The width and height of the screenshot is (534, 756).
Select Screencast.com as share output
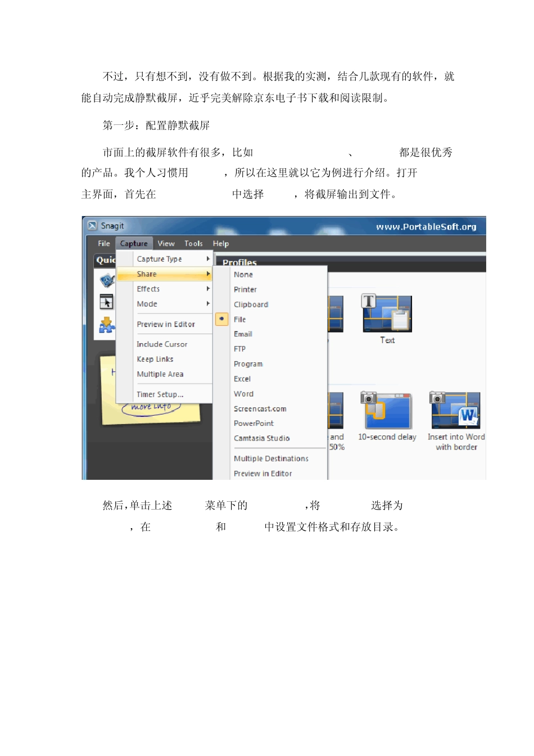point(270,408)
